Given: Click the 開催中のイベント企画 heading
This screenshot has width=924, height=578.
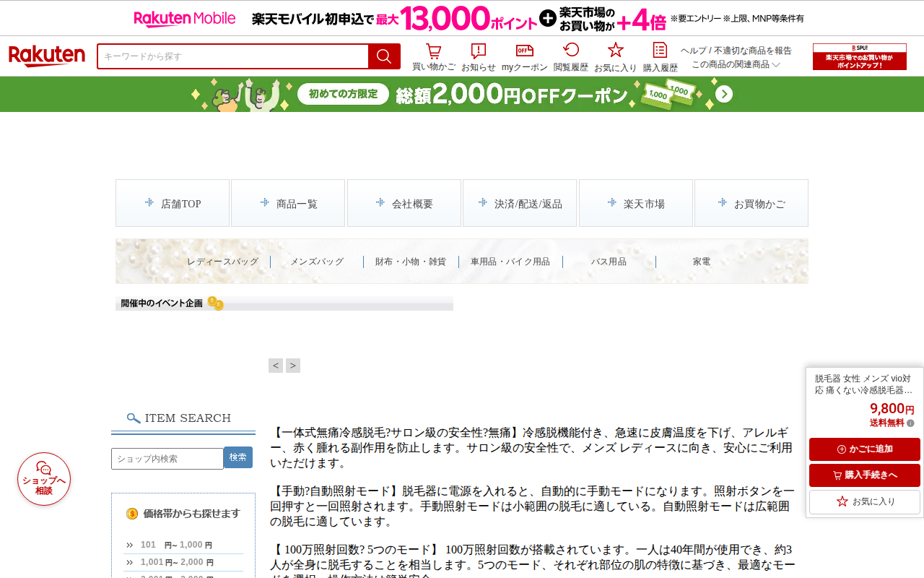Looking at the screenshot, I should pyautogui.click(x=162, y=303).
